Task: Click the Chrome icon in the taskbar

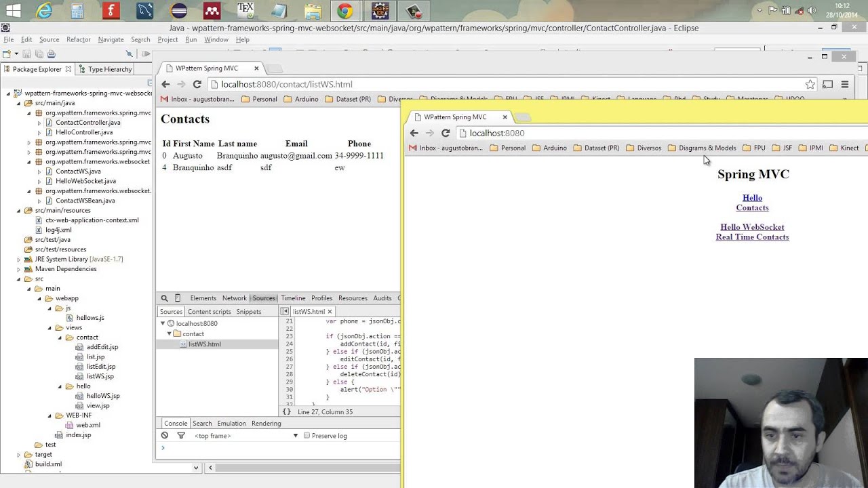Action: coord(344,11)
